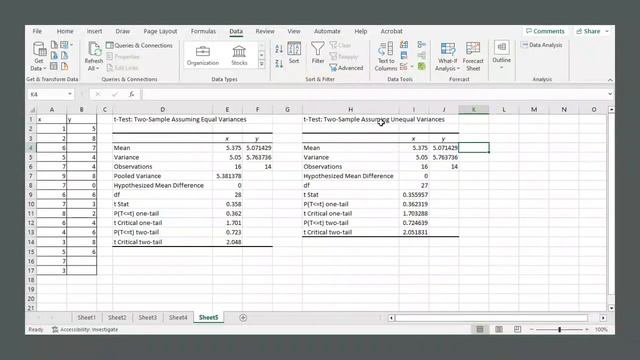Screen dimensions: 640x360
Task: Open the What-If Analysis dropdown
Action: pyautogui.click(x=447, y=56)
